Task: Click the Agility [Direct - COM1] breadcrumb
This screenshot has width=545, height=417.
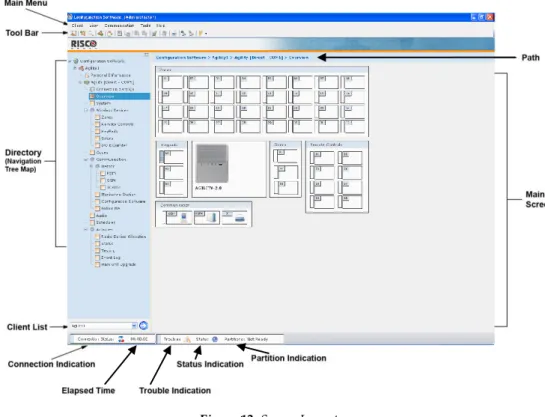Action: coord(258,57)
